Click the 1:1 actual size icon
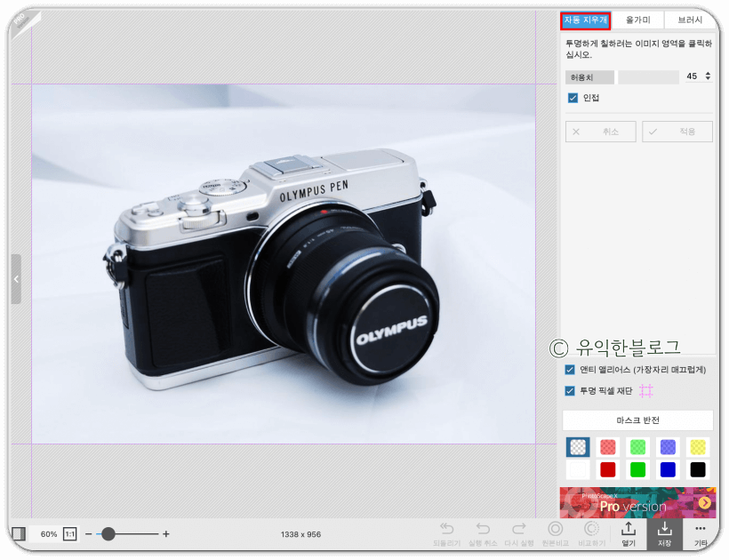729x560 pixels. [69, 534]
